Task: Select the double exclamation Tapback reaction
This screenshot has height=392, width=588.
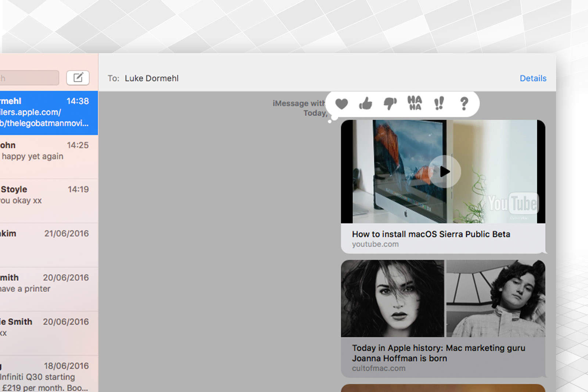Action: [x=440, y=104]
